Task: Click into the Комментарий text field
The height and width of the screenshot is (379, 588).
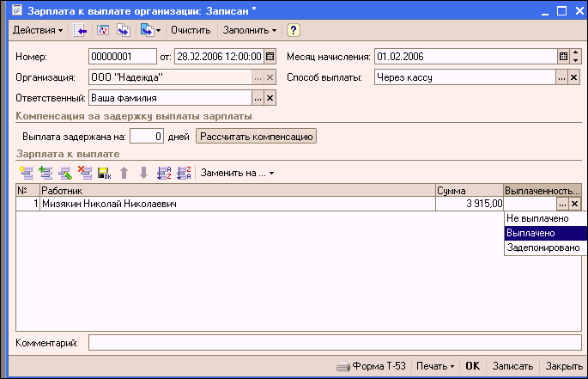Action: point(334,343)
